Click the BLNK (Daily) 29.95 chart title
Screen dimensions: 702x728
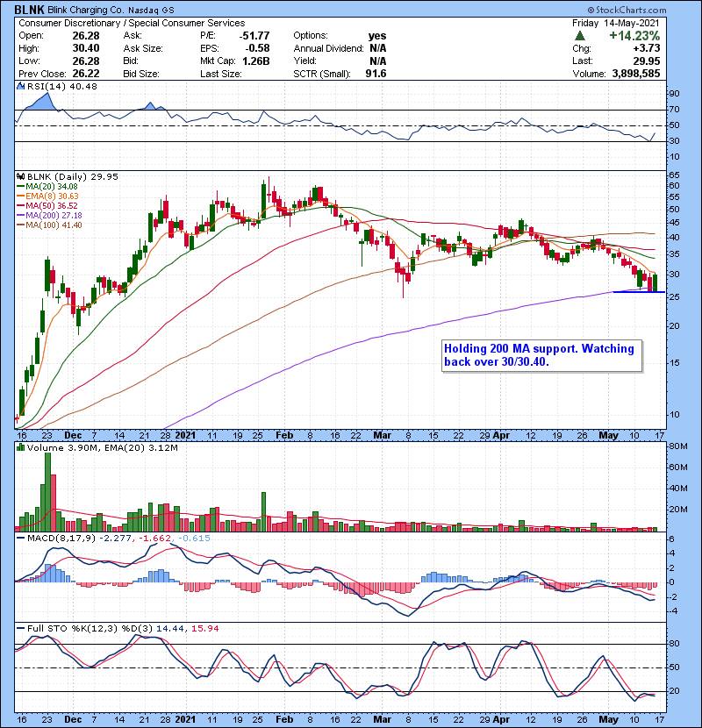73,176
